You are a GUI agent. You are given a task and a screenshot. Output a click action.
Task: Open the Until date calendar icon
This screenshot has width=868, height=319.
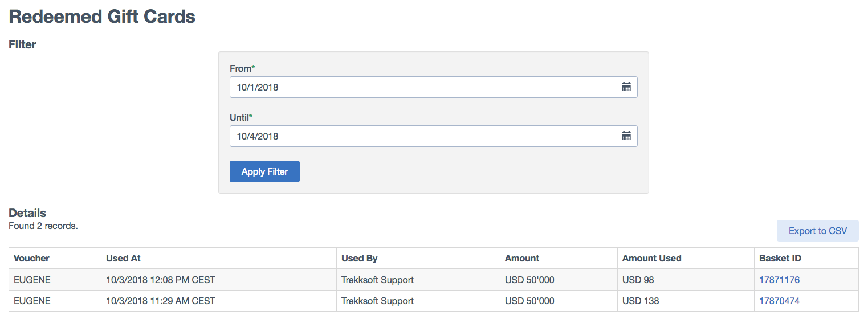[x=626, y=136]
